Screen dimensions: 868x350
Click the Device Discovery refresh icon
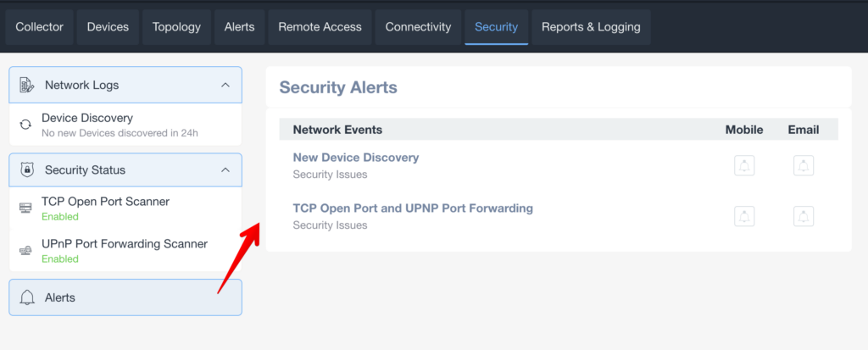tap(25, 124)
